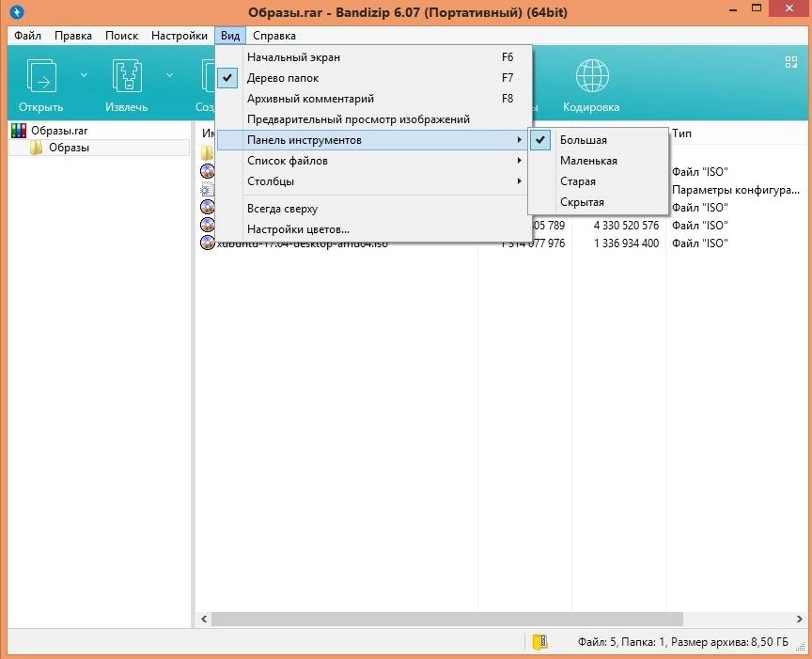Click Начальный экран menu entry
Image resolution: width=812 pixels, height=659 pixels.
pyautogui.click(x=374, y=57)
